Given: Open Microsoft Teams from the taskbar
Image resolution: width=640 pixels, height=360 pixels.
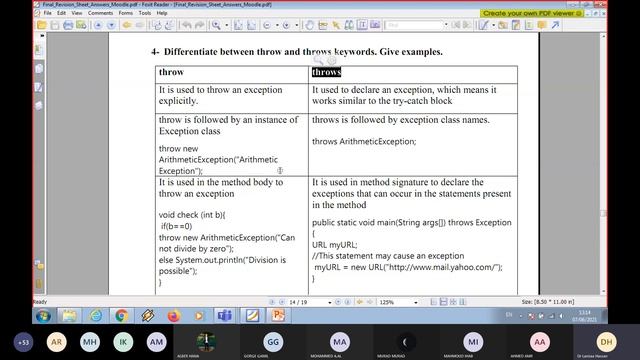Looking at the screenshot, I should [x=225, y=316].
